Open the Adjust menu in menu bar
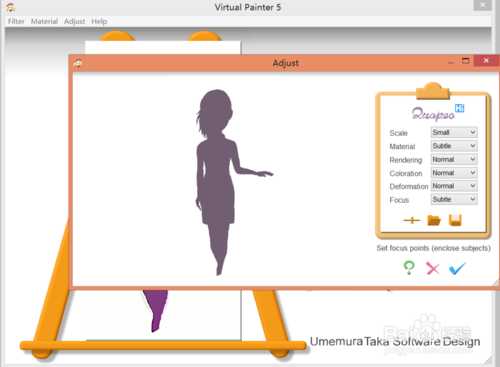Image resolution: width=500 pixels, height=367 pixels. [x=74, y=21]
